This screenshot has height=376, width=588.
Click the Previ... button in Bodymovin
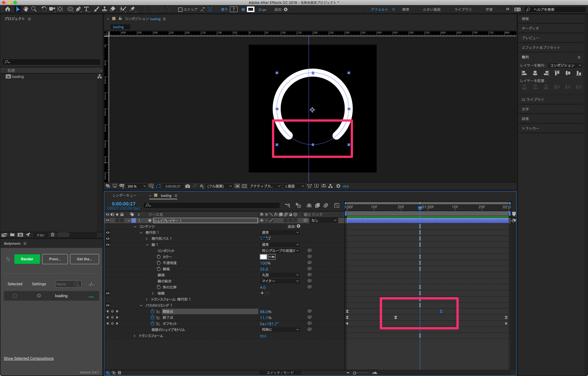coord(55,259)
